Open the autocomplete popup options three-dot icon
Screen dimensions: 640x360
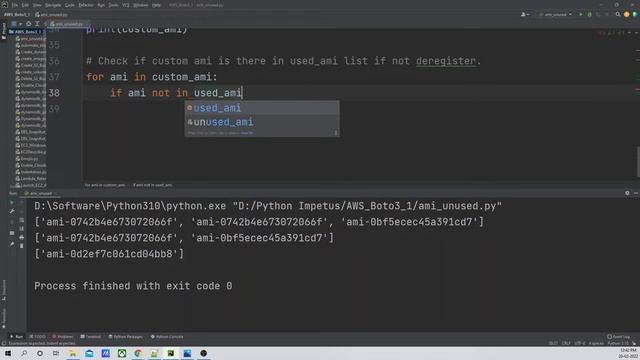pyautogui.click(x=336, y=133)
